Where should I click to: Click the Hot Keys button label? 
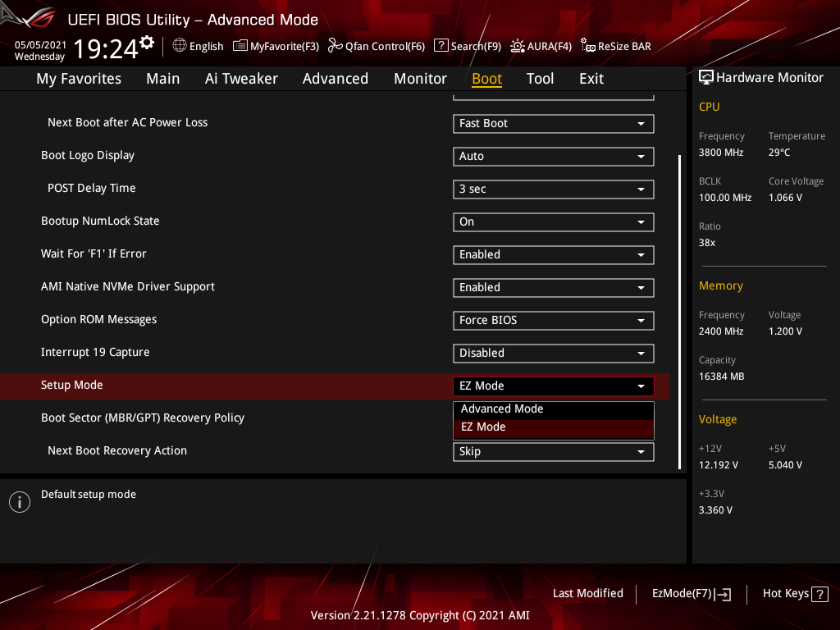tap(785, 594)
